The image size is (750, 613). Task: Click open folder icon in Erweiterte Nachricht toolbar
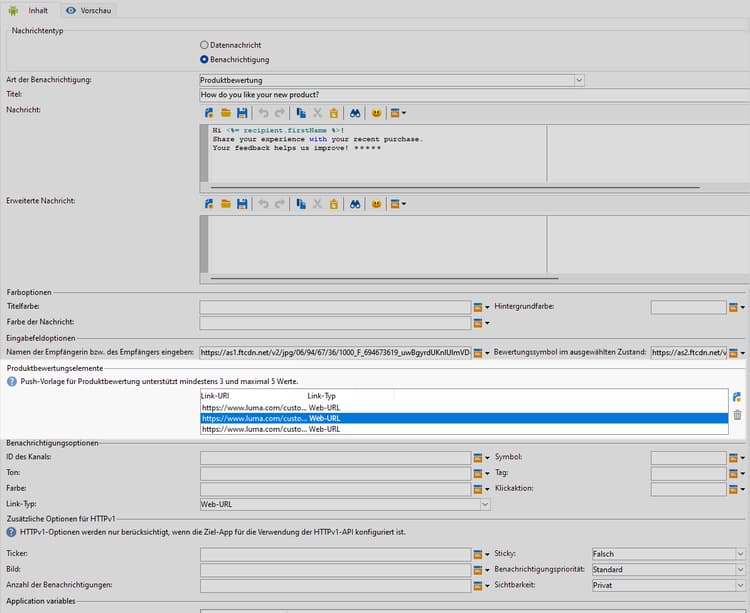click(x=226, y=204)
